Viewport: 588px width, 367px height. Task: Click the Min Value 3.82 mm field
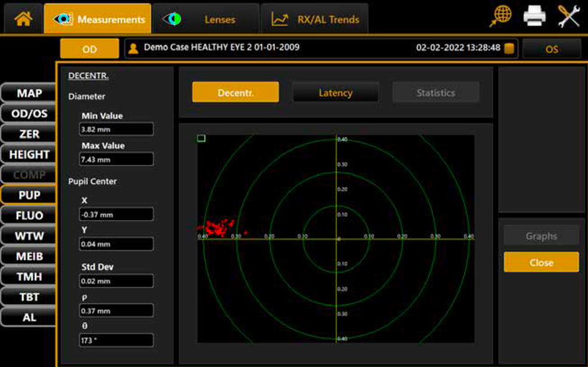[x=116, y=129]
